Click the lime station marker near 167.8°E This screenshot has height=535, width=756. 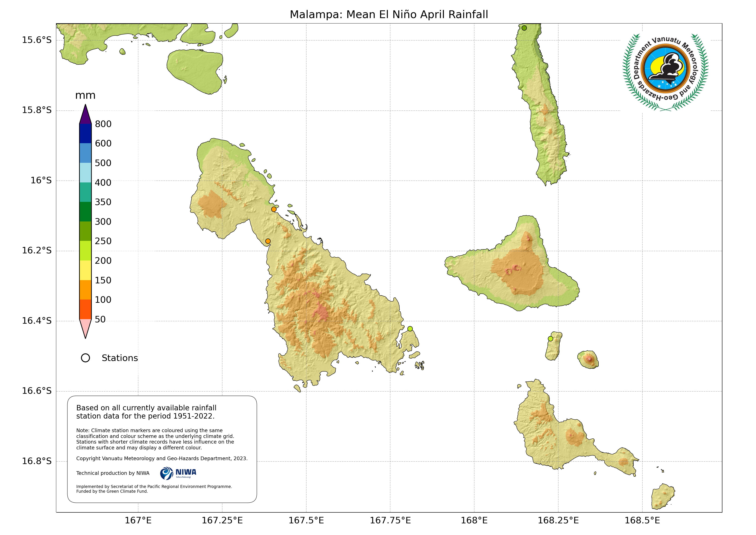click(410, 329)
